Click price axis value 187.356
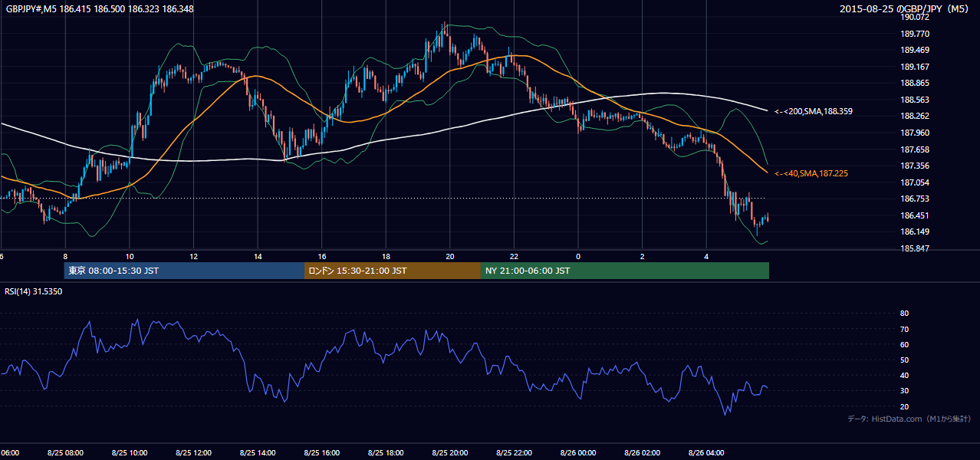Image resolution: width=980 pixels, height=460 pixels. [x=914, y=166]
